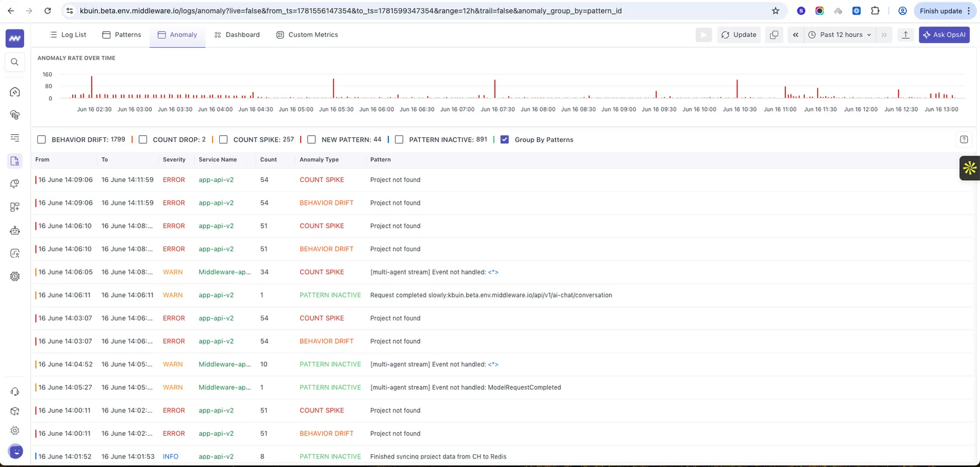Open the Past 12 hours time dropdown
Screen dimensions: 980x467
click(x=839, y=35)
